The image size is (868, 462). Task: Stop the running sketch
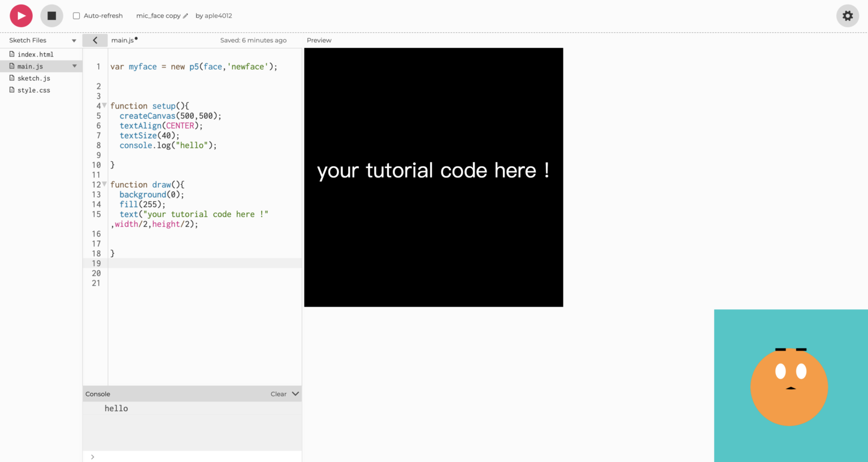[51, 15]
